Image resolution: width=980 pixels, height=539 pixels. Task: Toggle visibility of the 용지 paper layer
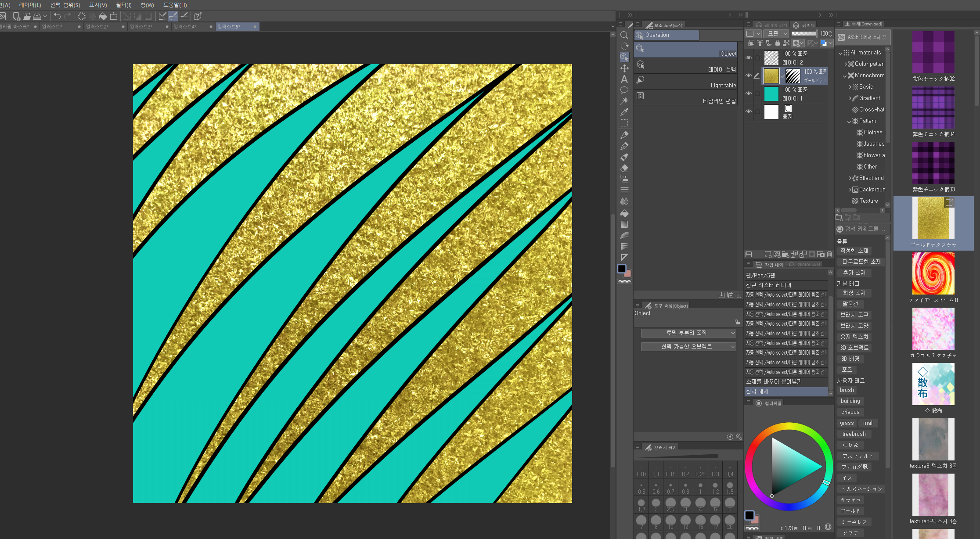coord(749,111)
